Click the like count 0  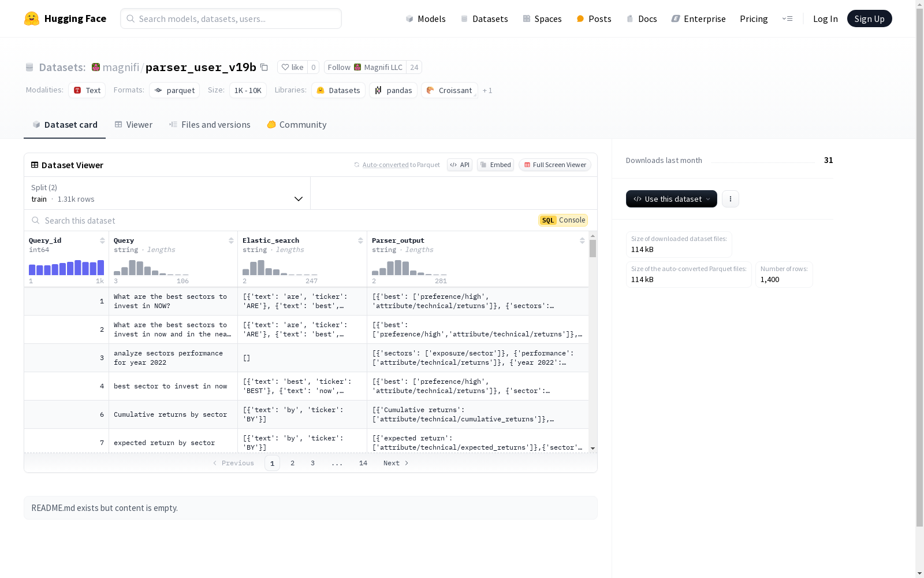[314, 67]
